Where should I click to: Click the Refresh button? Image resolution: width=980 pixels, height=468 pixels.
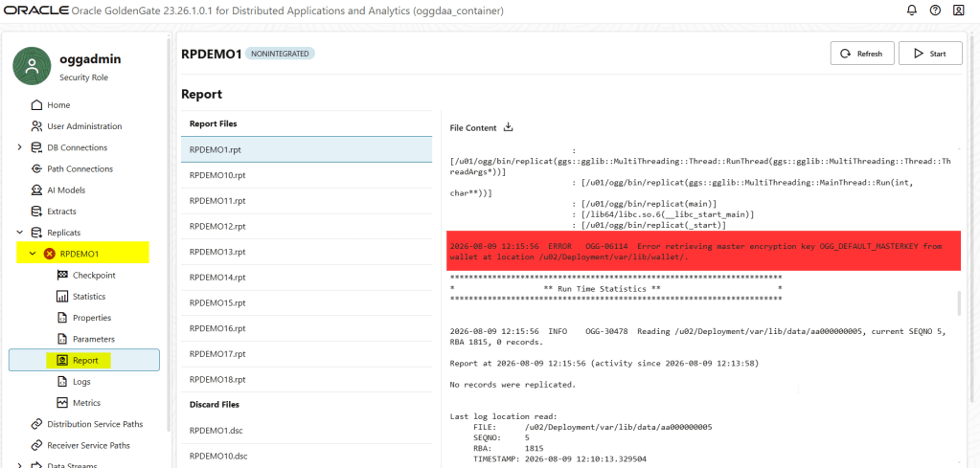pos(862,53)
